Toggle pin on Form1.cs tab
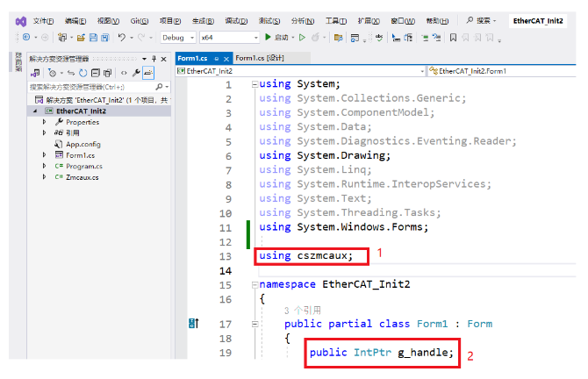 (217, 59)
